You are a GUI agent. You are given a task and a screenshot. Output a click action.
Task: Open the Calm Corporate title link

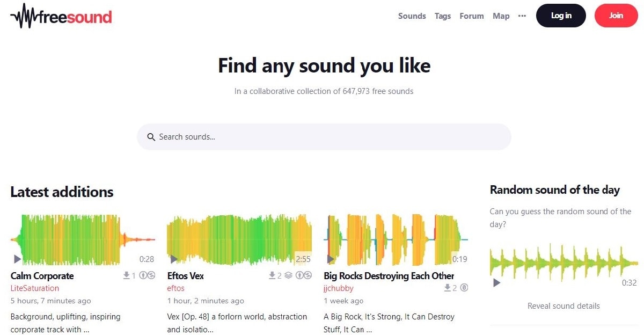[x=42, y=276]
